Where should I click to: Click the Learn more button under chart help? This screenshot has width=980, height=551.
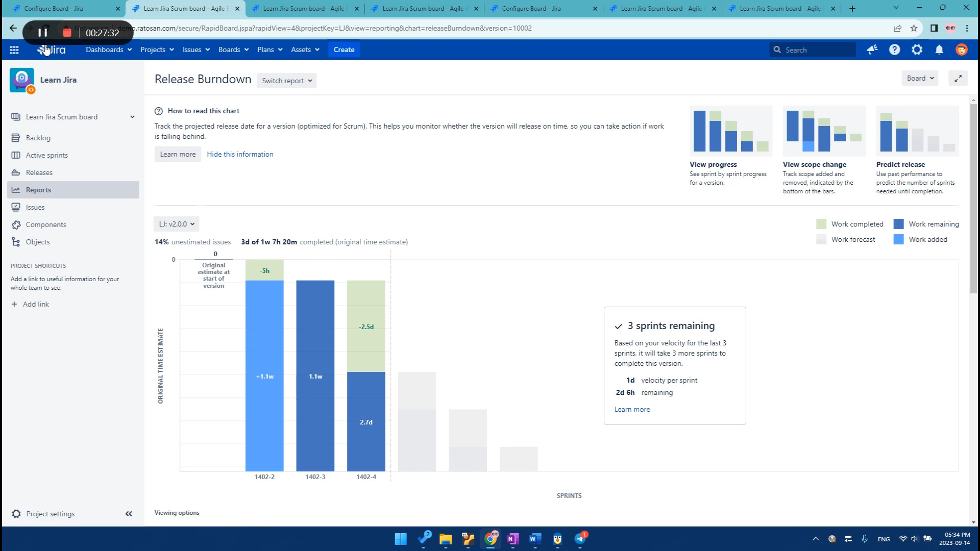[x=178, y=154]
